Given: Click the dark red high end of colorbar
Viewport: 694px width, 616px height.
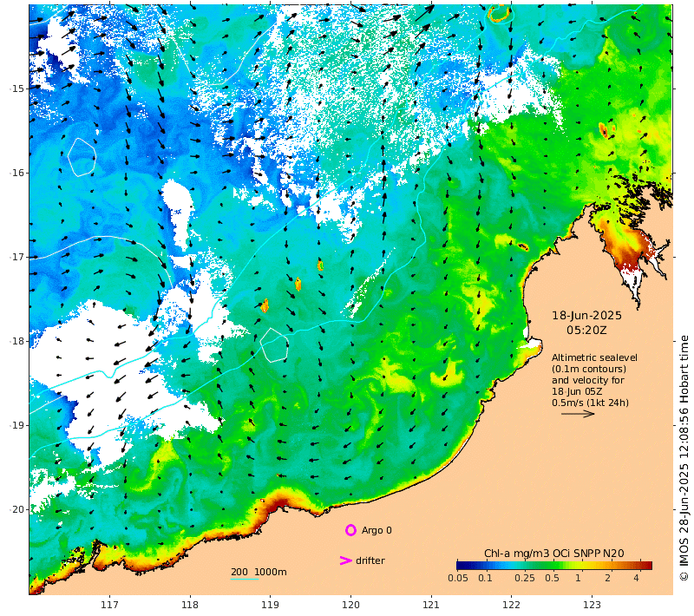Looking at the screenshot, I should (x=647, y=565).
